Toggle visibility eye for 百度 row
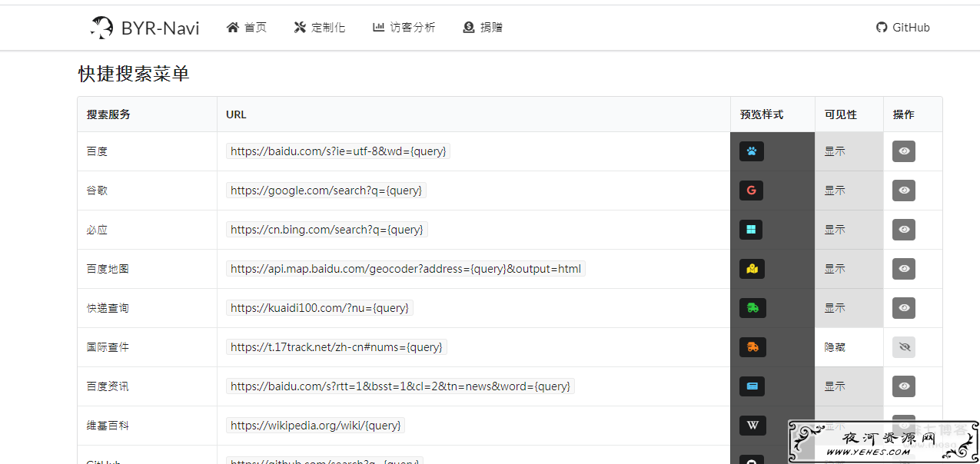Viewport: 980px width, 464px height. [904, 151]
